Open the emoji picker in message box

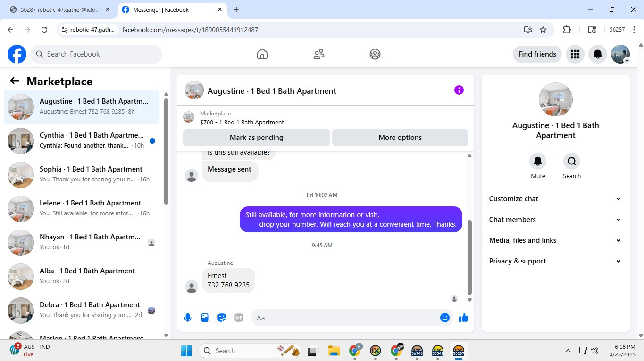coord(444,318)
